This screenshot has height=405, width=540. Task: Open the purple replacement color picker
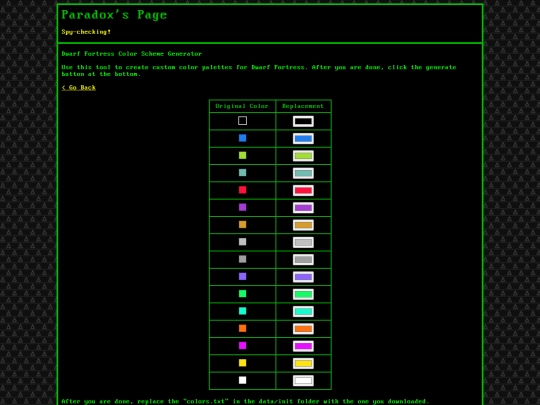click(x=303, y=208)
